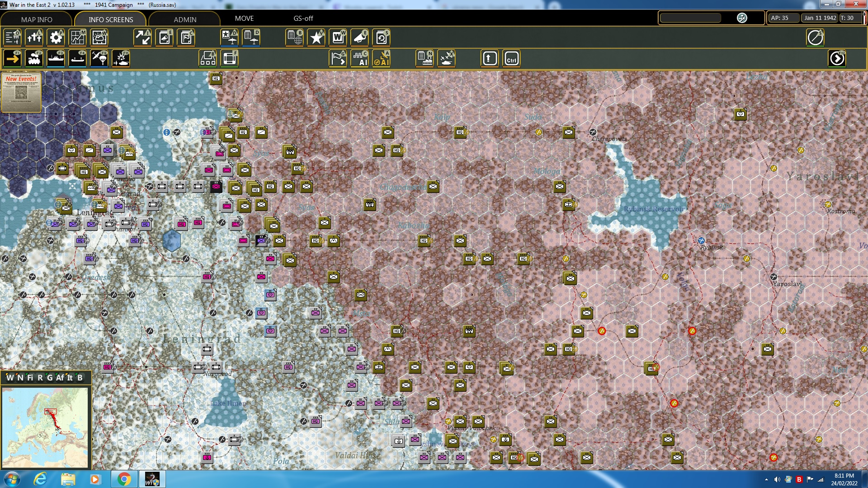Image resolution: width=868 pixels, height=488 pixels.
Task: Open the losses screen icon with crosses
Action: point(34,38)
